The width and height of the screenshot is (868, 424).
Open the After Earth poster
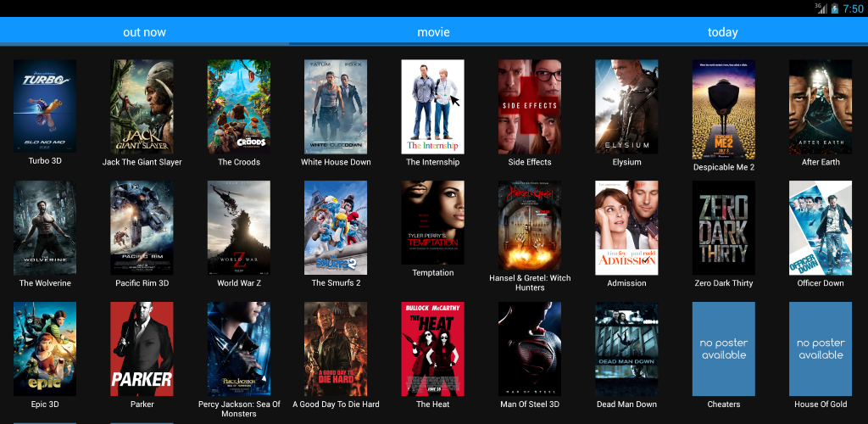pyautogui.click(x=821, y=107)
